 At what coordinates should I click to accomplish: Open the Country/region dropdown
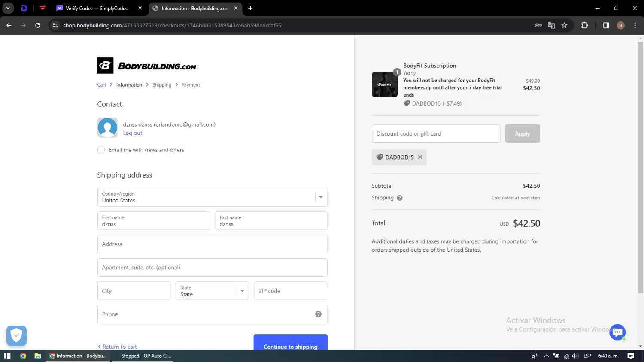[213, 197]
